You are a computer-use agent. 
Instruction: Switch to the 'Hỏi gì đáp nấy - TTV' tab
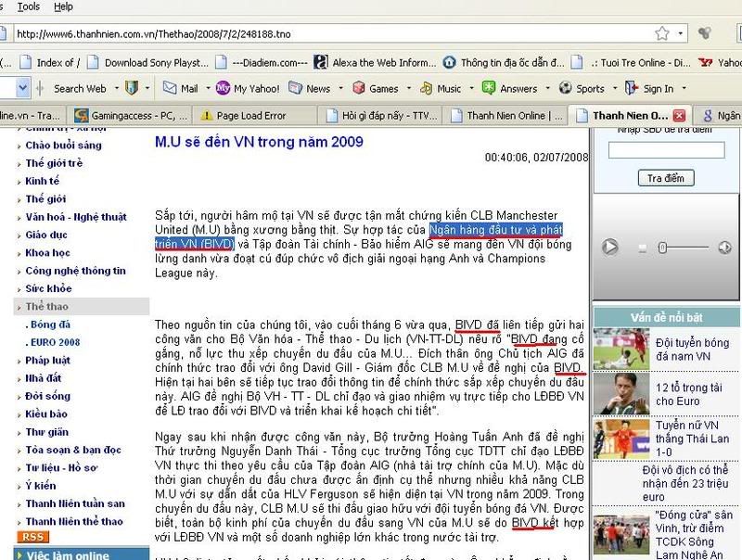[382, 115]
